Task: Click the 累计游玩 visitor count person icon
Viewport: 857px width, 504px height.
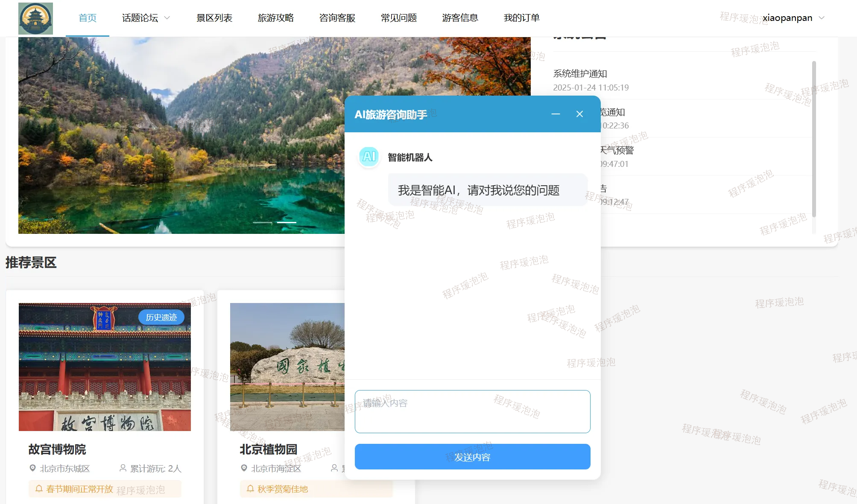Action: tap(123, 468)
